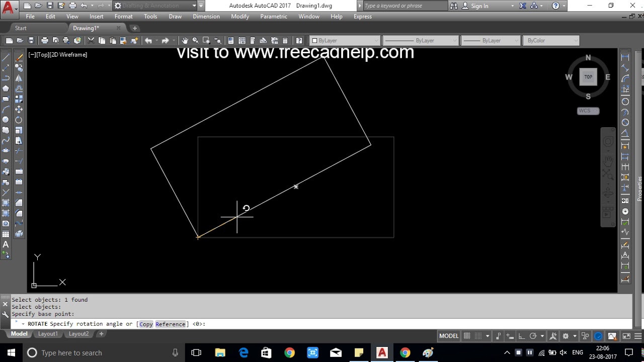Image resolution: width=644 pixels, height=362 pixels.
Task: Click Sign In button
Action: point(479,6)
